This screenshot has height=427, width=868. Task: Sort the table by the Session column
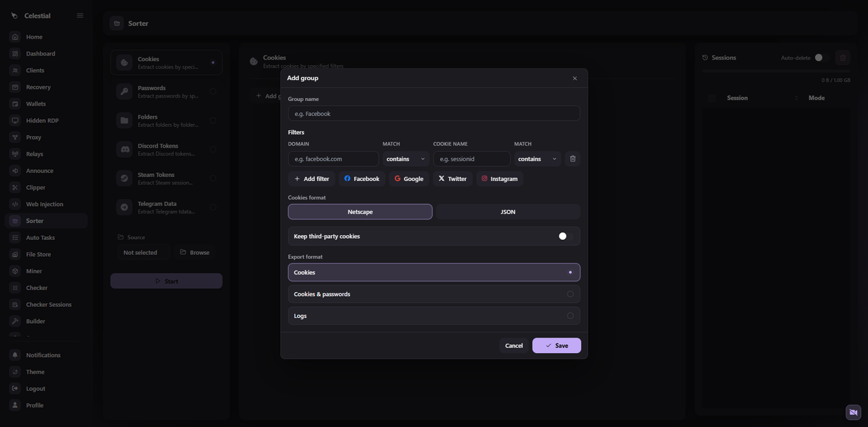pyautogui.click(x=760, y=98)
